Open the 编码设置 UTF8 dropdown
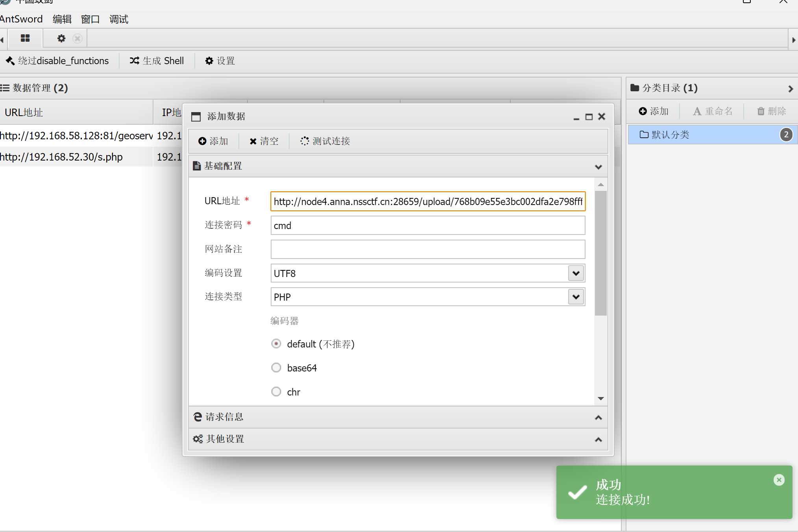 coord(576,273)
